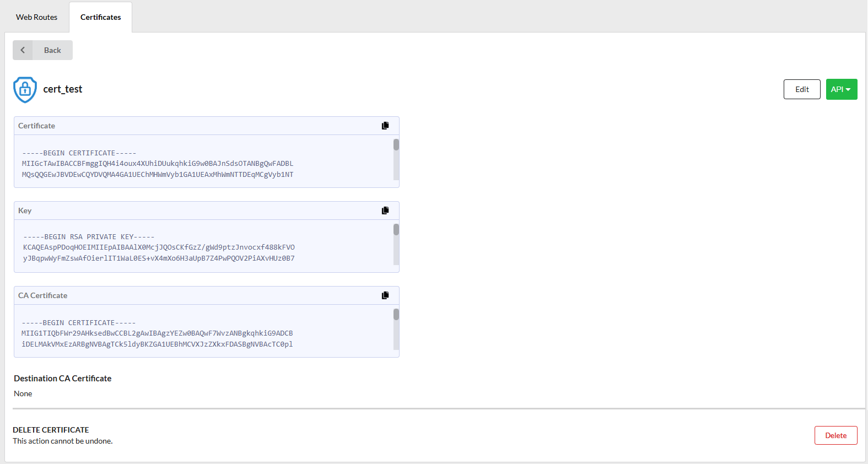Switch to the Web Routes tab
The width and height of the screenshot is (868, 464).
[x=36, y=17]
